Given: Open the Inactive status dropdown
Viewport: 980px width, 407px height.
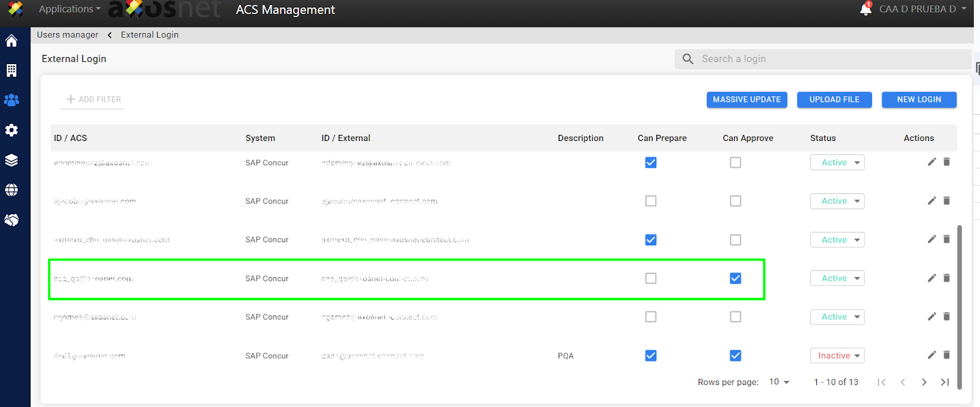Looking at the screenshot, I should [837, 356].
